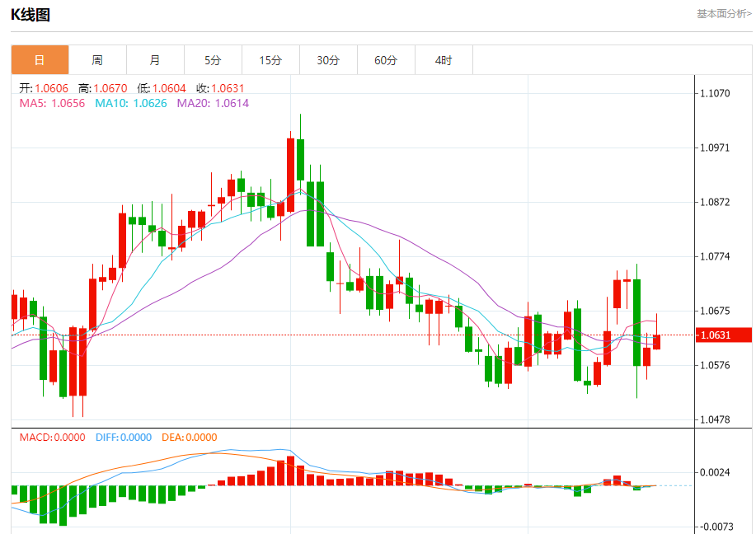Open the 5分 timeframe tab
Screen dimensions: 756x534
(x=213, y=60)
